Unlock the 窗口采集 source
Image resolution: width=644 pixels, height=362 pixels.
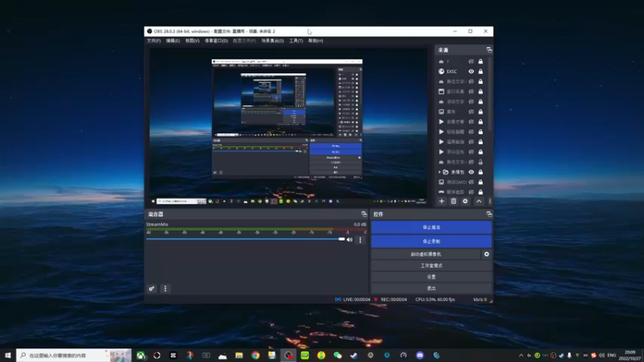click(481, 92)
